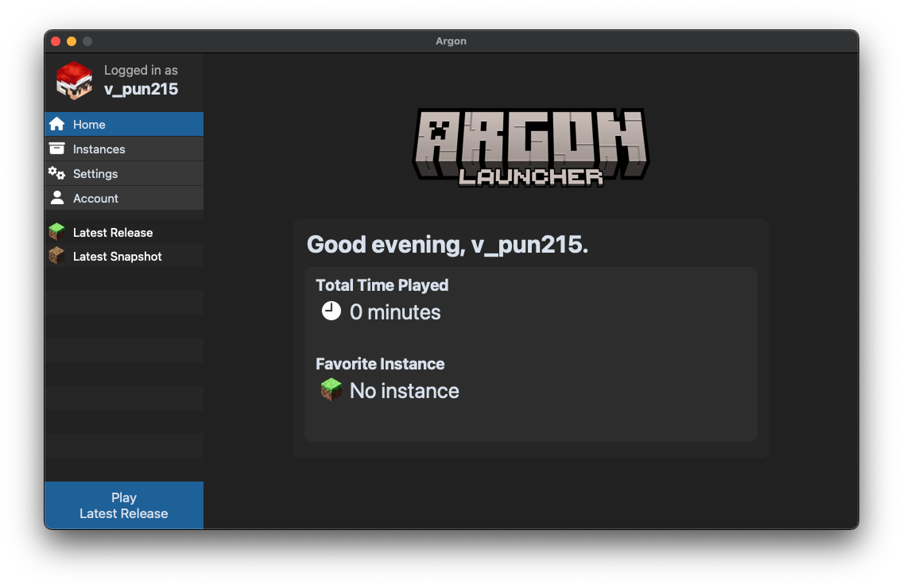Image resolution: width=903 pixels, height=588 pixels.
Task: Click the clock icon beside 0 minutes
Action: coord(331,311)
